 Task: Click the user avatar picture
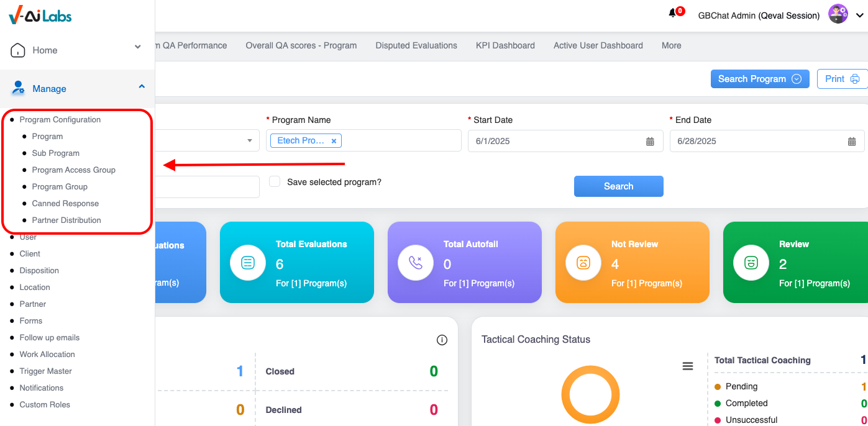pyautogui.click(x=838, y=14)
